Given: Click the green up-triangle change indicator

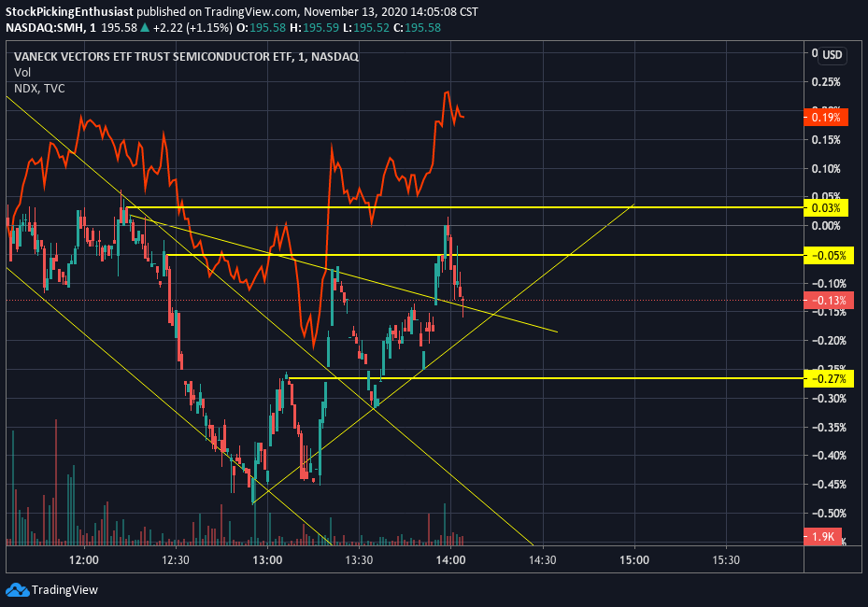Looking at the screenshot, I should click(145, 27).
